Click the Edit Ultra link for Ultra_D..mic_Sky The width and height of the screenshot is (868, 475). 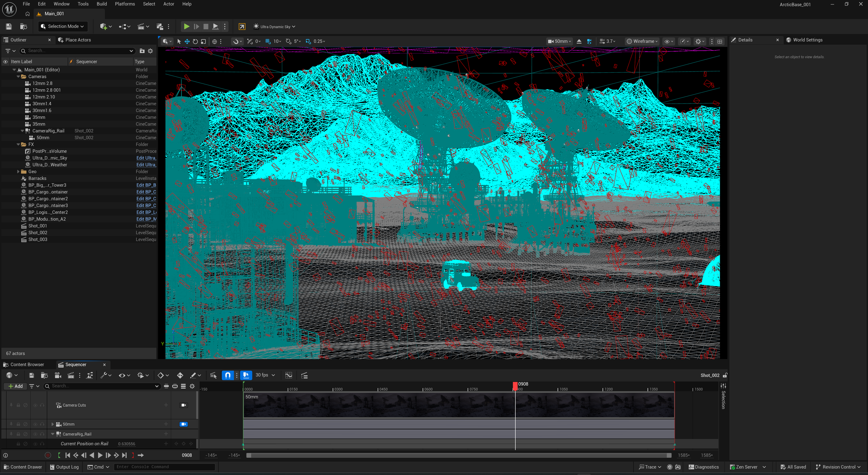point(146,158)
